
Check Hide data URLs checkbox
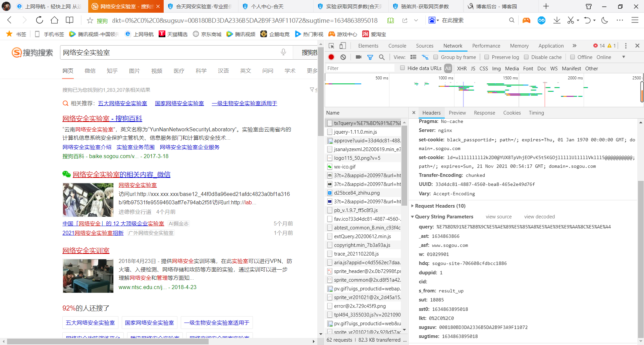[402, 68]
